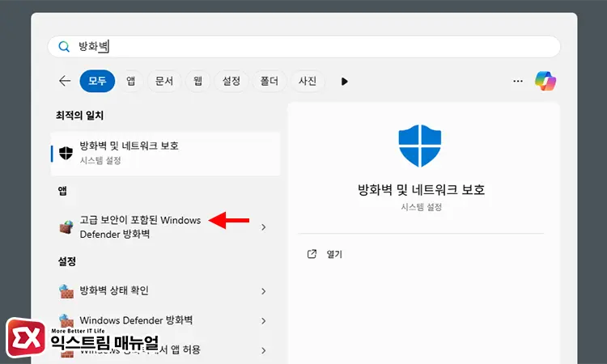607x364 pixels.
Task: Expand chevron for 방화벽 상태 확인
Action: tap(264, 291)
